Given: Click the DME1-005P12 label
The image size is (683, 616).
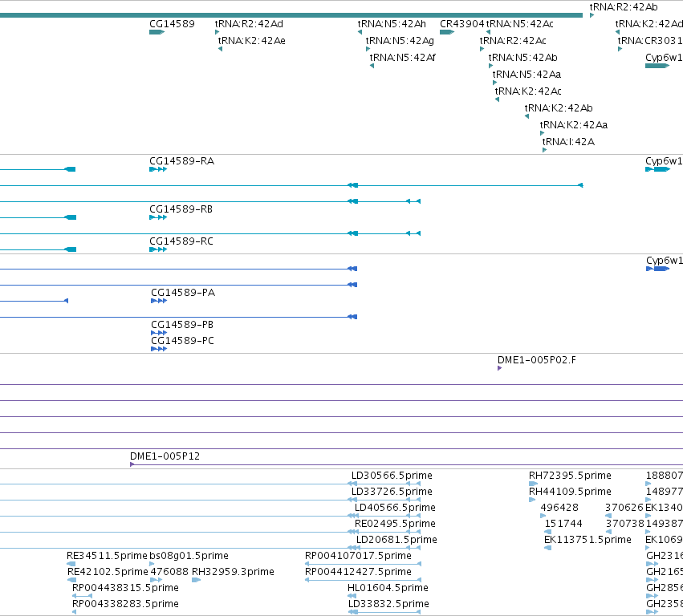Looking at the screenshot, I should pyautogui.click(x=165, y=456).
